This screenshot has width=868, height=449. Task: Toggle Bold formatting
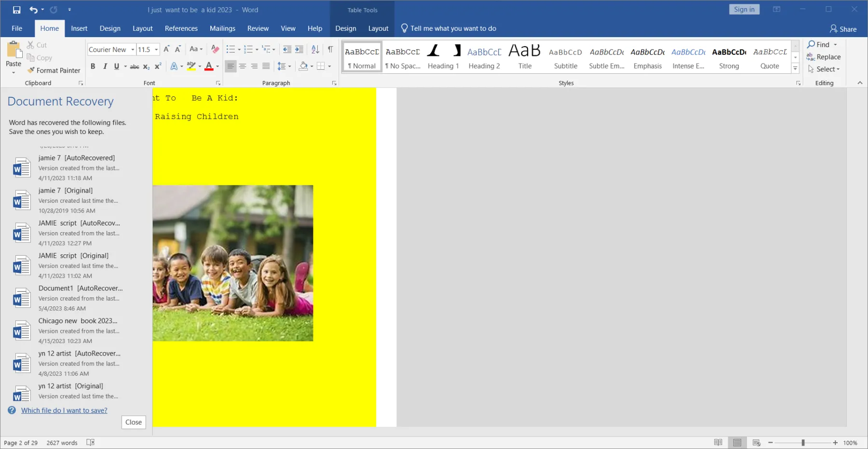[93, 66]
